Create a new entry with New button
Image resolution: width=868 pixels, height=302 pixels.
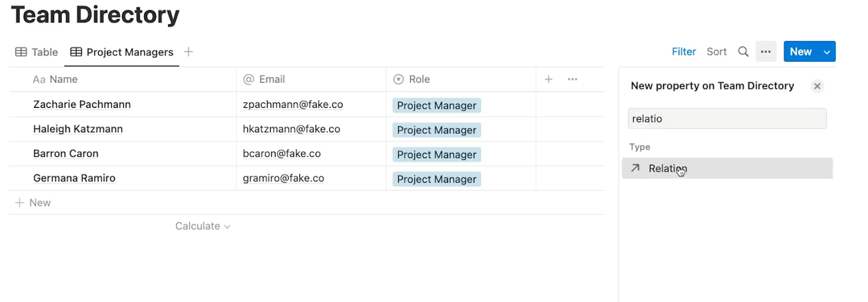[x=801, y=52]
